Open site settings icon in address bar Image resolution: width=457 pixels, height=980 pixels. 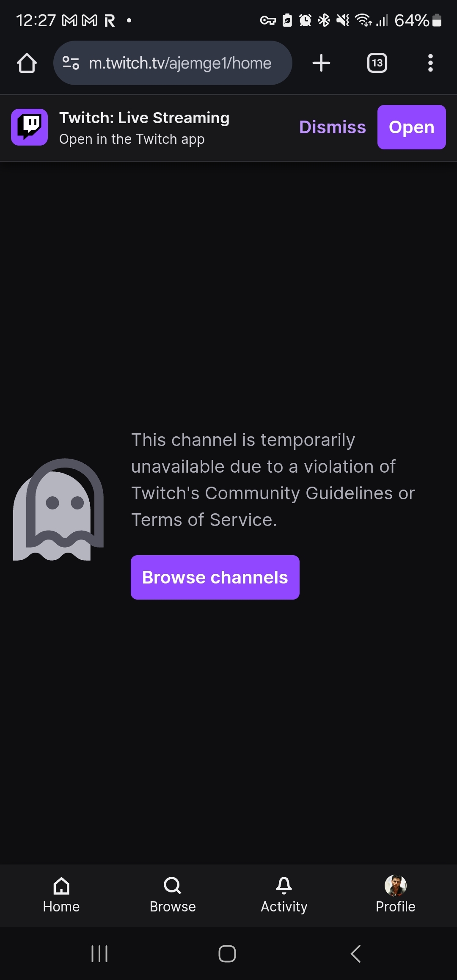(71, 63)
